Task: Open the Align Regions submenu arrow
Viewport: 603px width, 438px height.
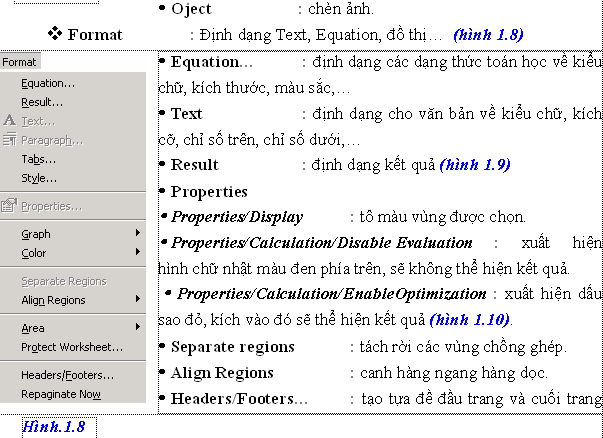Action: [x=138, y=300]
